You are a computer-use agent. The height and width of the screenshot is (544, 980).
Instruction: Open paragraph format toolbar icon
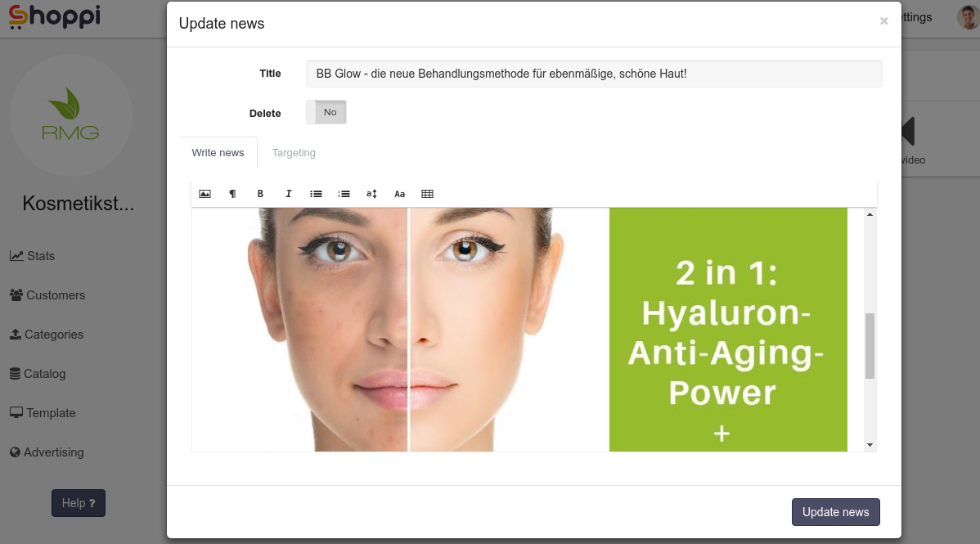(x=232, y=194)
